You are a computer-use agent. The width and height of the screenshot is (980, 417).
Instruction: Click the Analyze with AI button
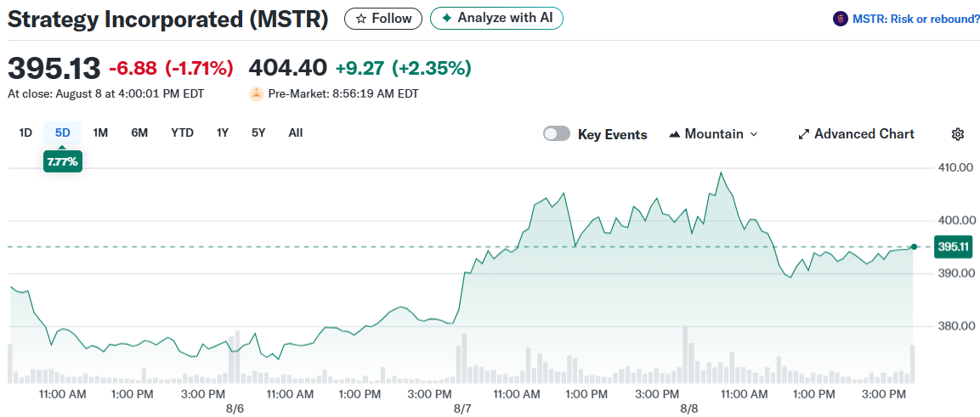tap(497, 19)
